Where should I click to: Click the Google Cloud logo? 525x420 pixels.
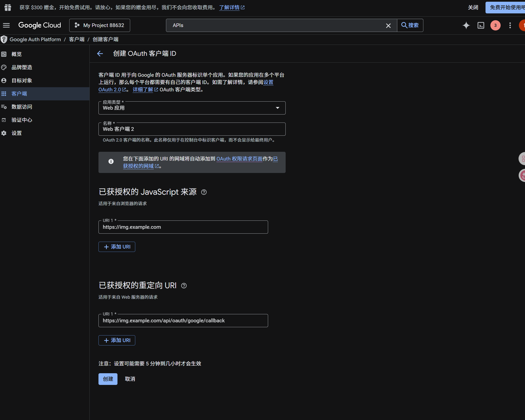(40, 25)
